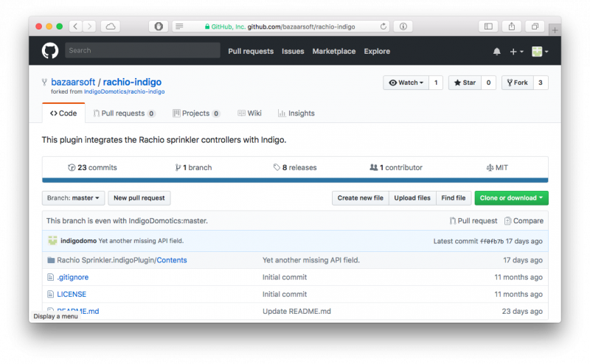The height and width of the screenshot is (364, 590).
Task: Open the Contents folder
Action: click(172, 260)
